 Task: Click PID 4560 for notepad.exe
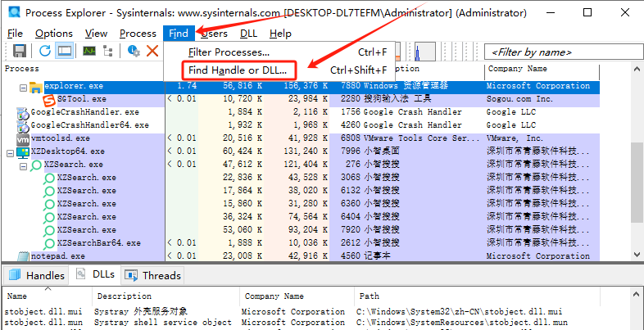[x=351, y=256]
